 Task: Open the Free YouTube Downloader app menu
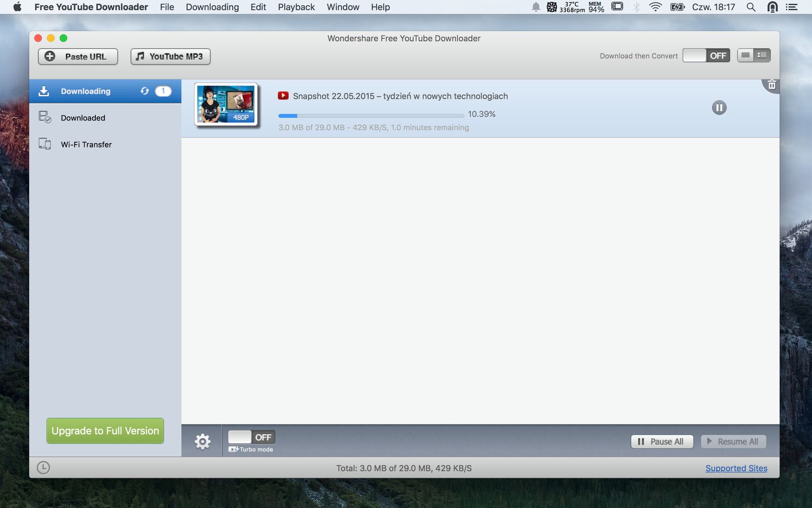(91, 7)
